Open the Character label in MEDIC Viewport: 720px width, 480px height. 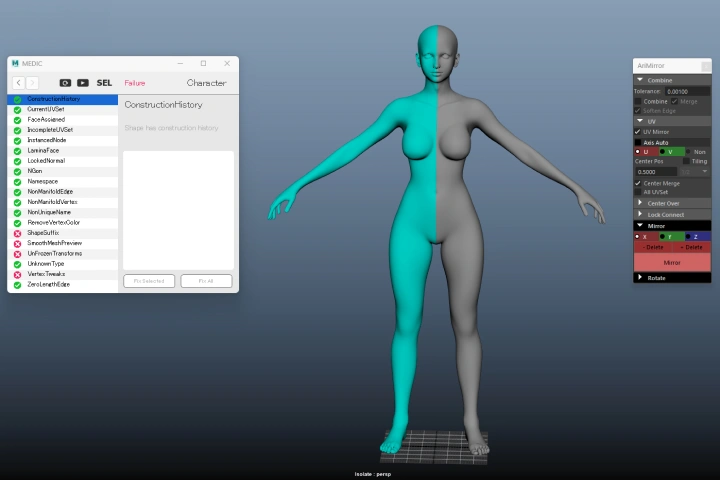pos(206,83)
